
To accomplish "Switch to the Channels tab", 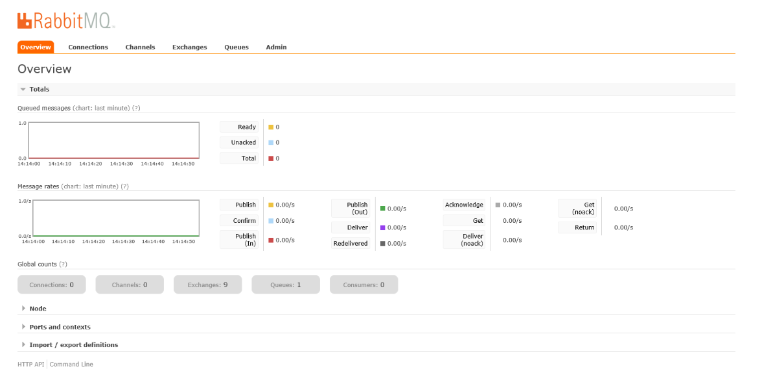I will [140, 47].
